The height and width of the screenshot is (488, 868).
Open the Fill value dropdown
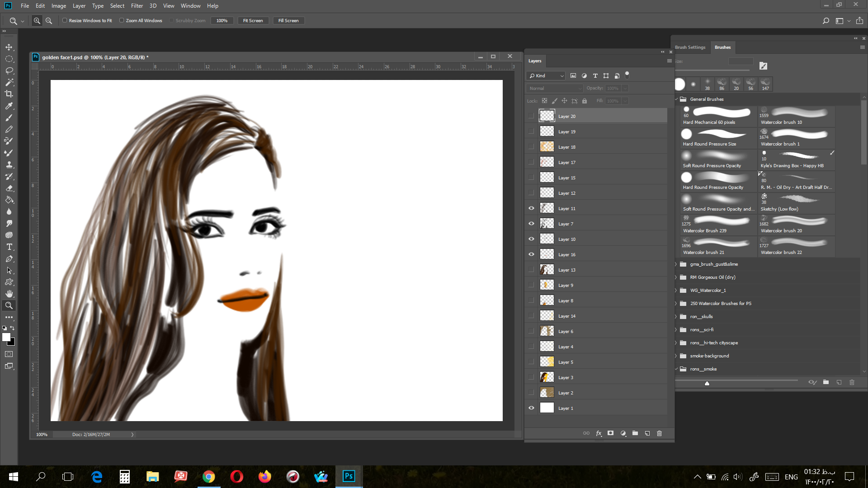tap(625, 101)
